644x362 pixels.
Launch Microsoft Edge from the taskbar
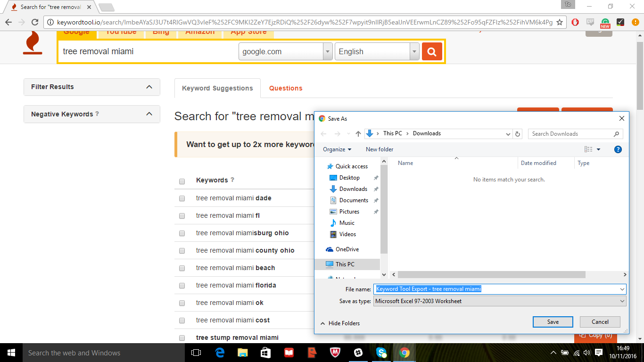point(220,353)
